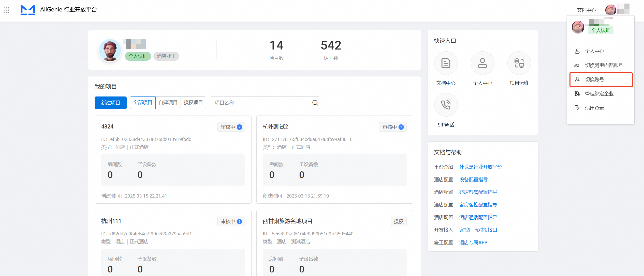This screenshot has height=276, width=644.
Task: Open 酒店通话配置指导 help link
Action: pyautogui.click(x=478, y=217)
